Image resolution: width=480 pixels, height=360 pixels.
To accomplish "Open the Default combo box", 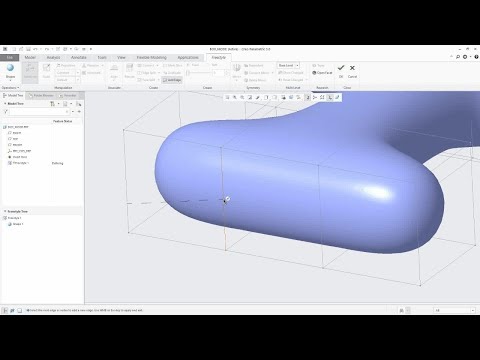I will pyautogui.click(x=68, y=80).
